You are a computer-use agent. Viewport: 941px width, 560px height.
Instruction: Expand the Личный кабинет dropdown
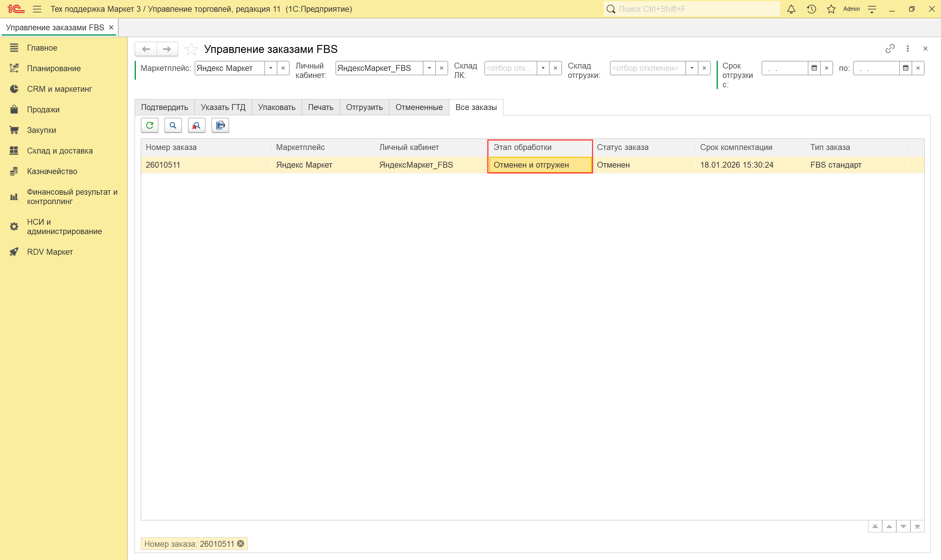pyautogui.click(x=429, y=68)
